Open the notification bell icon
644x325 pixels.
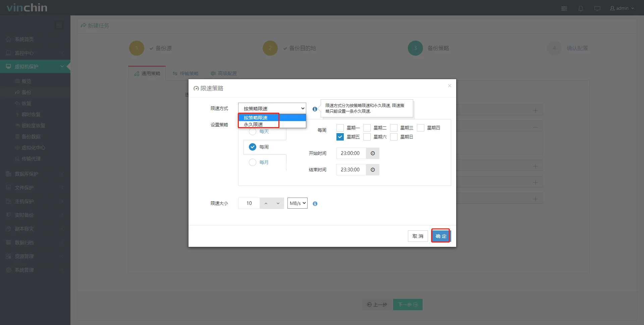point(581,8)
